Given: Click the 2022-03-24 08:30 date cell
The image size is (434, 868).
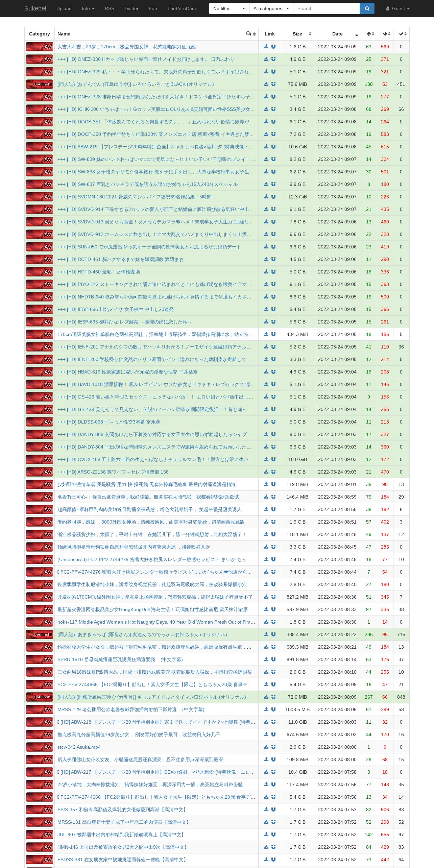Looking at the screenshot, I should pyautogui.click(x=337, y=622).
